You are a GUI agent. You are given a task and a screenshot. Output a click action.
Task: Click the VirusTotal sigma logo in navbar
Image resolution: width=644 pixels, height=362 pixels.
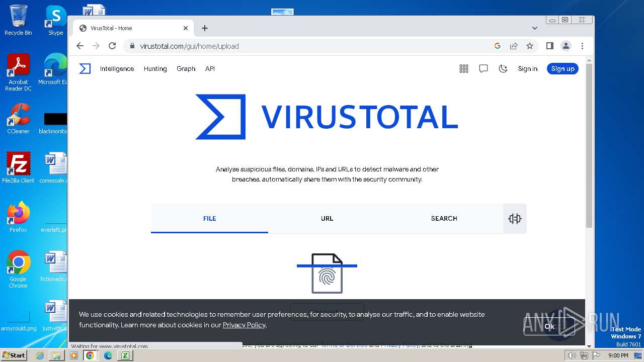pyautogui.click(x=85, y=69)
